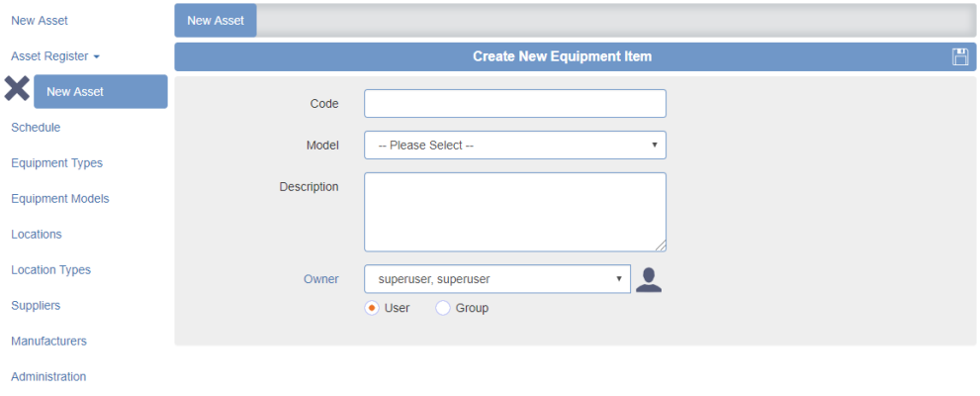Go to Suppliers

(36, 305)
